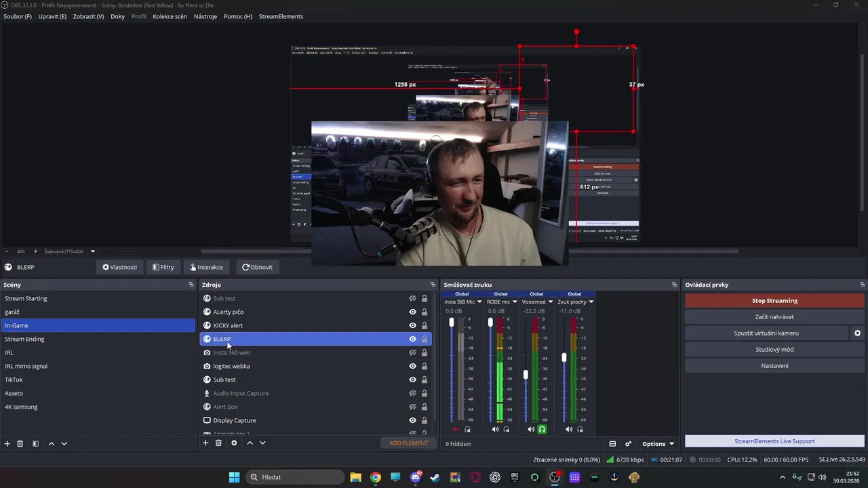
Task: Delete selected scene with trash icon
Action: 20,443
